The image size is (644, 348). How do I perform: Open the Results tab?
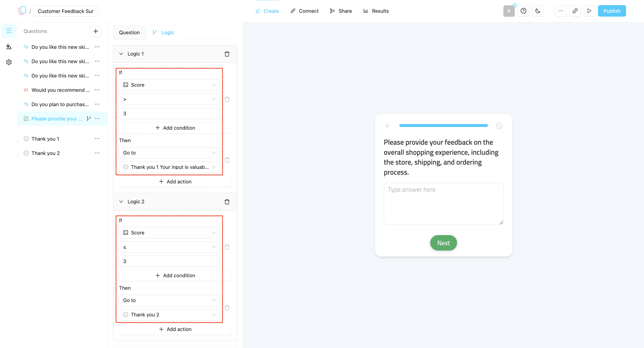pos(376,11)
